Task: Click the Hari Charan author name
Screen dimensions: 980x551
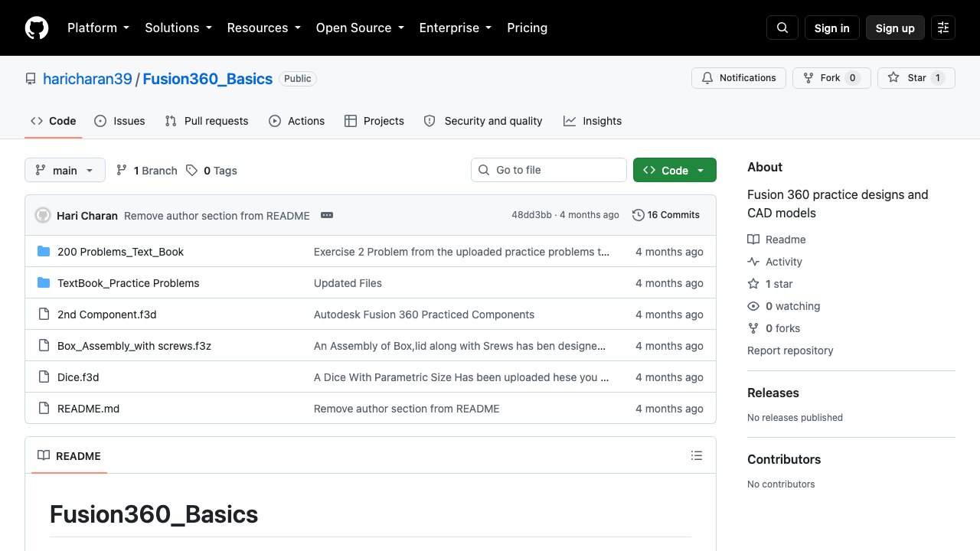Action: coord(87,216)
